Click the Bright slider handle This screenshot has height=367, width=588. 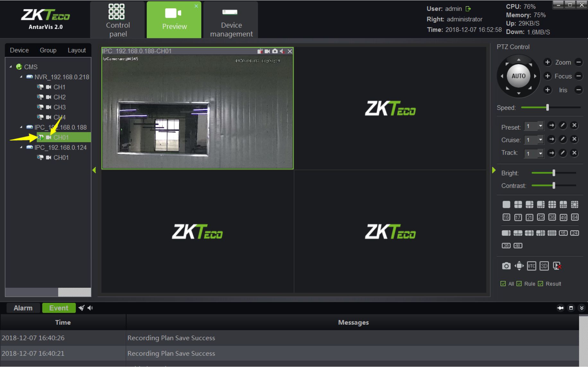pos(554,173)
